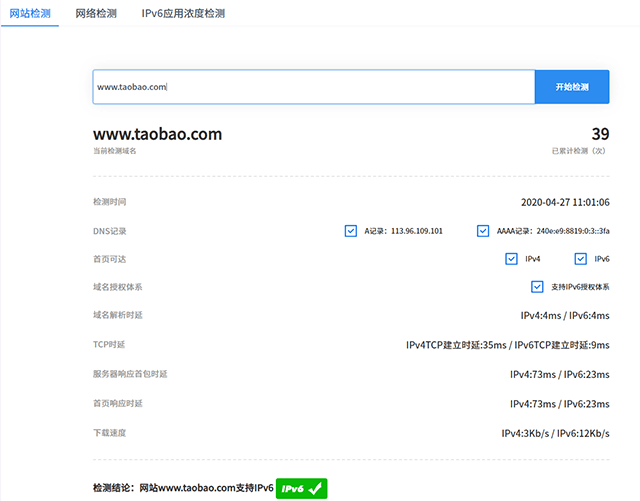640x501 pixels.
Task: Click the green IPv6 checkmark badge
Action: [x=302, y=488]
